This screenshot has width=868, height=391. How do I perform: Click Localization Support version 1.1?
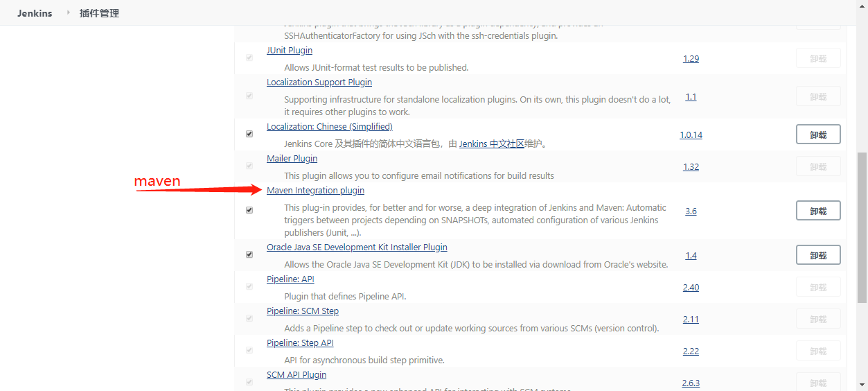pos(691,97)
